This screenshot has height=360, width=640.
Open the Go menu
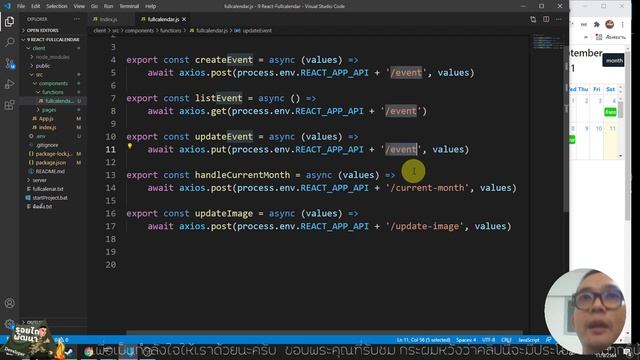94,6
